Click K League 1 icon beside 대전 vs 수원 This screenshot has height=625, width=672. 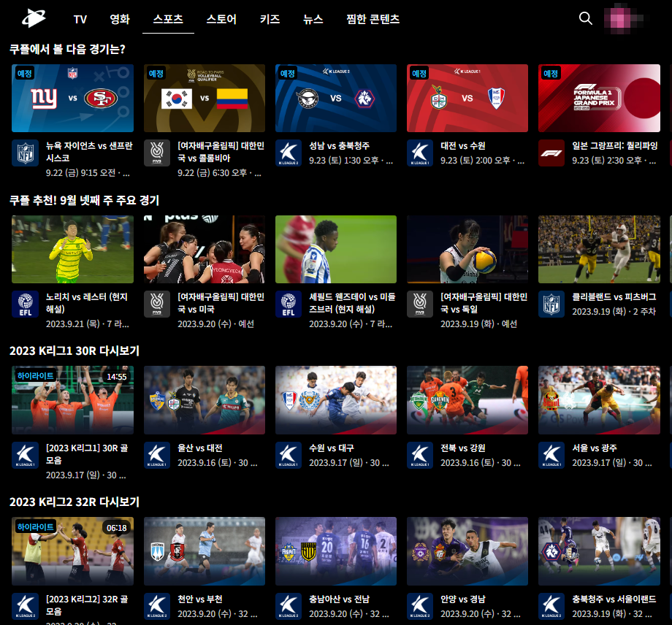[420, 153]
